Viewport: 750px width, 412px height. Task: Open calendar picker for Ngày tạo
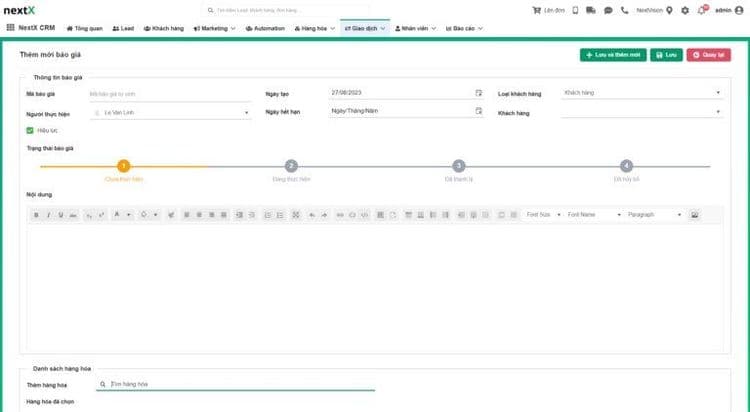[478, 93]
